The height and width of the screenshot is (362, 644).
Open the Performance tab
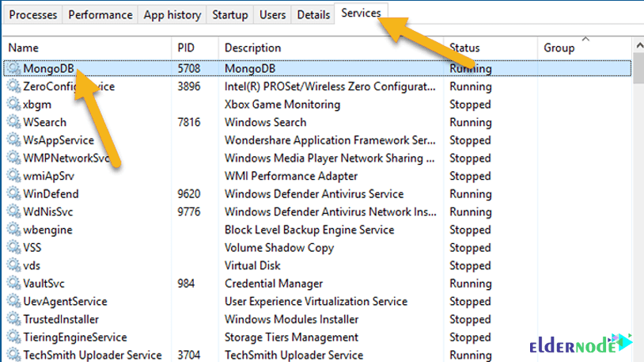100,15
